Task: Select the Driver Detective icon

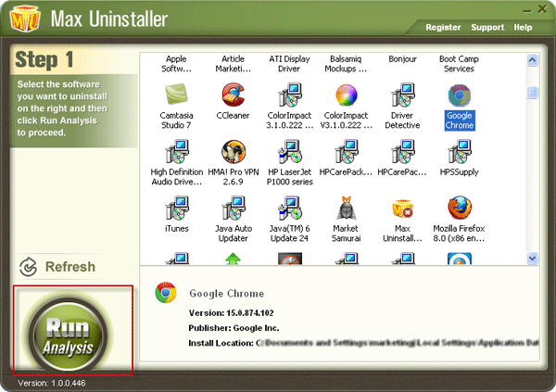Action: (x=403, y=95)
